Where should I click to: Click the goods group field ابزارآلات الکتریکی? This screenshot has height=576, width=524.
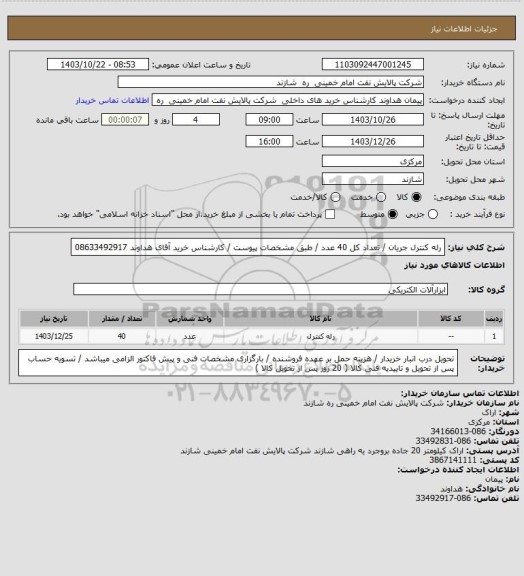tap(260, 289)
